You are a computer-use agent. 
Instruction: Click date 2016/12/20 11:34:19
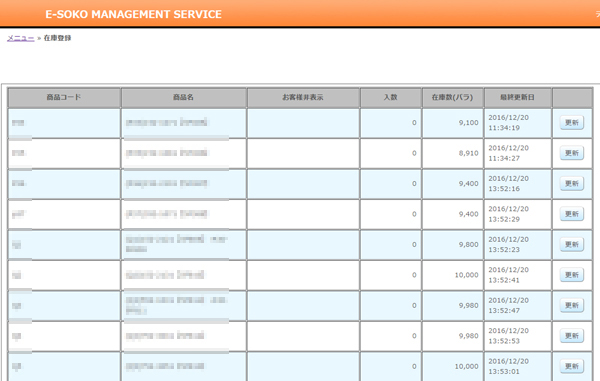coord(509,123)
